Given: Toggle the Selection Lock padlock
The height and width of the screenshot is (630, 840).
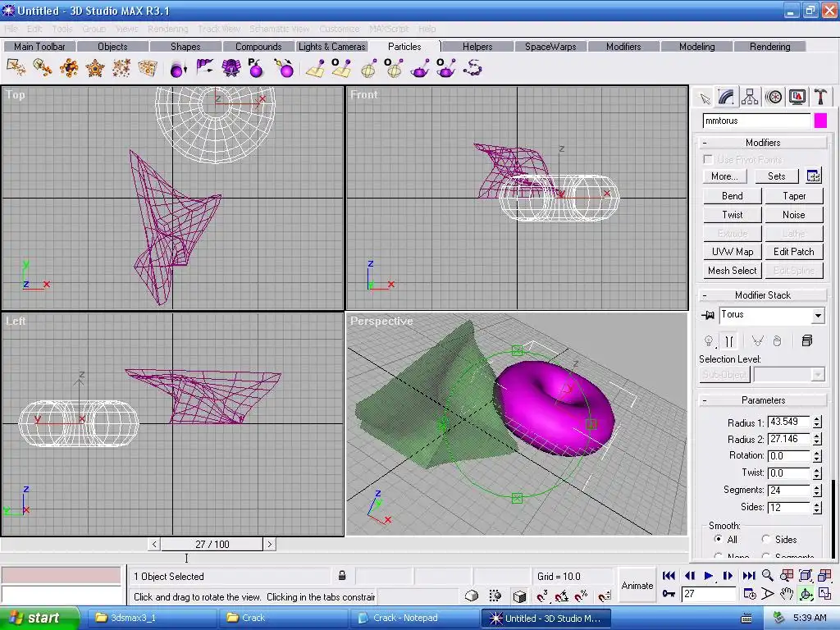Looking at the screenshot, I should coord(342,576).
